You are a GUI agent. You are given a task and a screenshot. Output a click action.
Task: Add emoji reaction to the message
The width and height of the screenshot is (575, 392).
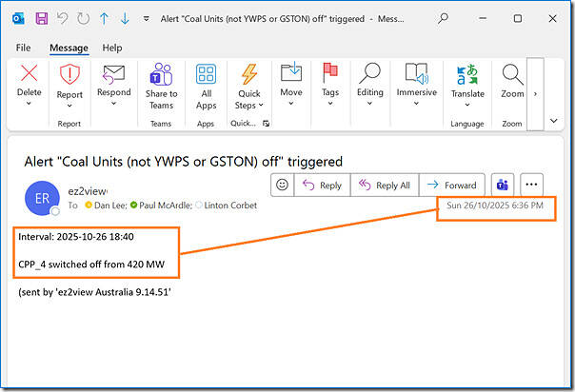281,186
